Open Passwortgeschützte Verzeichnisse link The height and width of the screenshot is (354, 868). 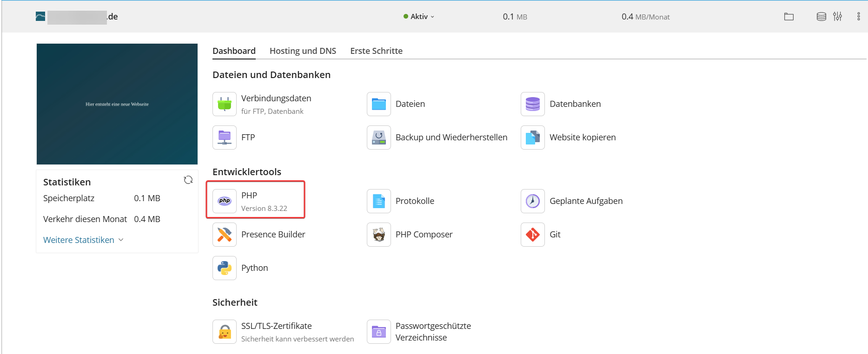[433, 332]
